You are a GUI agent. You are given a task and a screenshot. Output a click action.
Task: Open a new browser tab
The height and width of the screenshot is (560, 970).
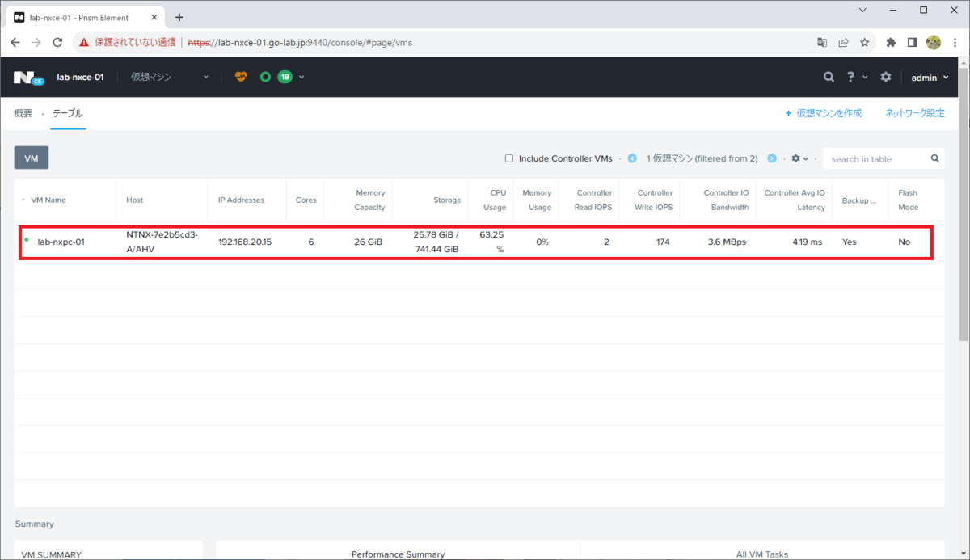(x=179, y=17)
